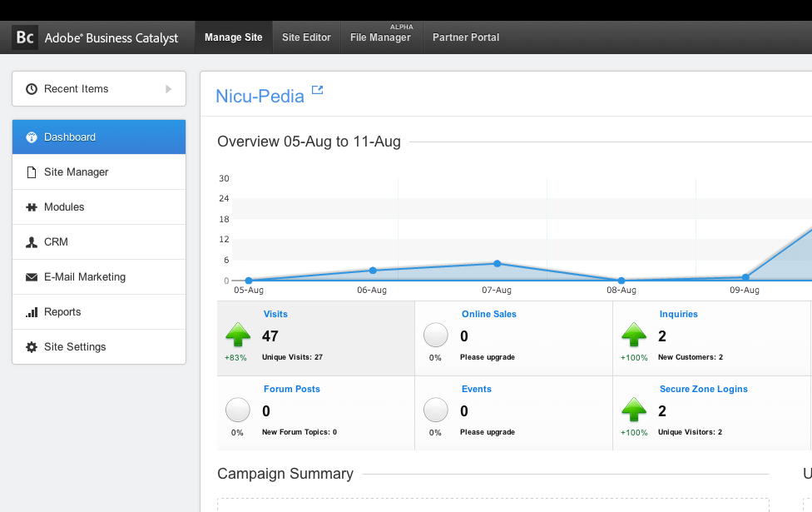Image resolution: width=812 pixels, height=512 pixels.
Task: Click the Site Settings gear icon
Action: 32,347
